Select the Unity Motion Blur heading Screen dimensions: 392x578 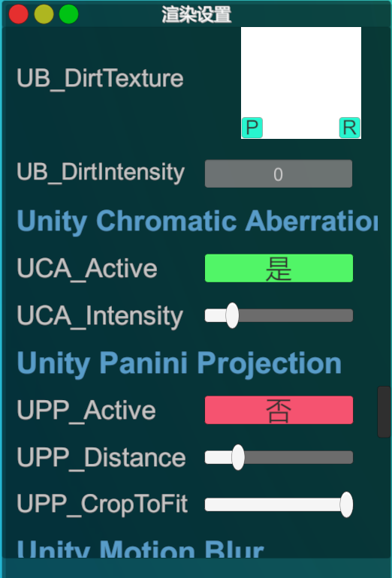coord(140,549)
